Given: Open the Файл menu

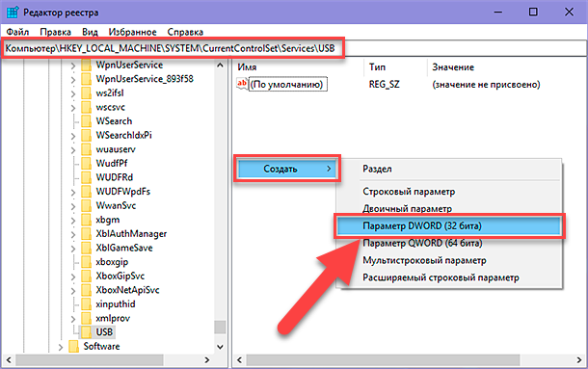Looking at the screenshot, I should (x=17, y=32).
